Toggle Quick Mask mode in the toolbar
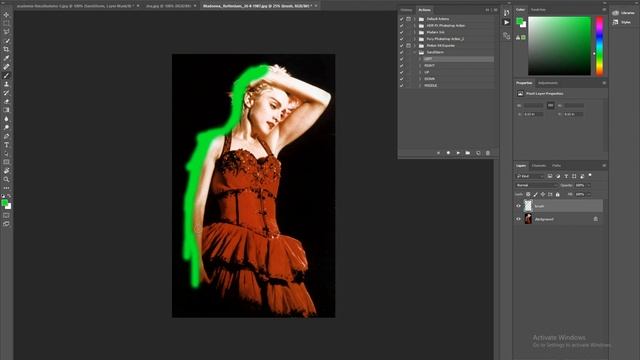 [x=6, y=215]
